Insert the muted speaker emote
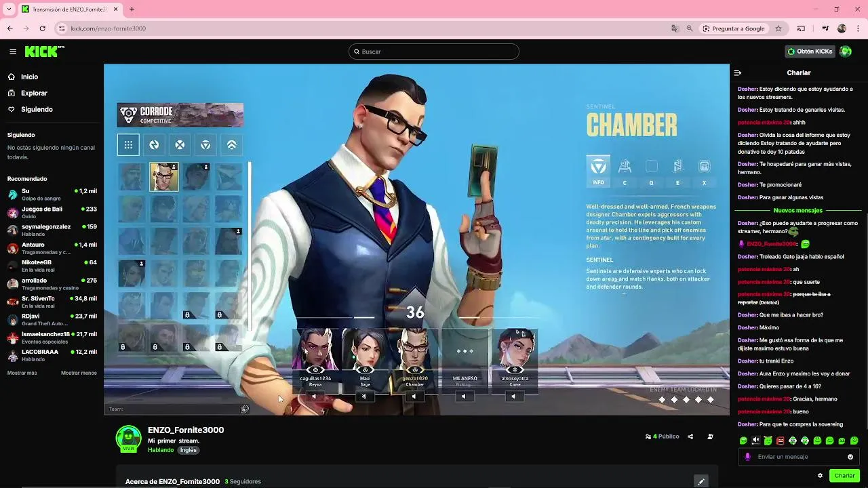This screenshot has height=488, width=868. pyautogui.click(x=755, y=441)
